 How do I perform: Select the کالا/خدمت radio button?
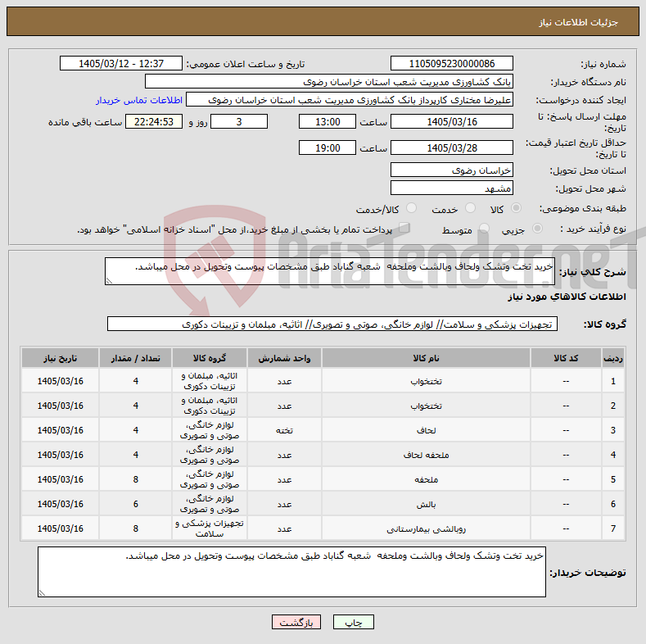coord(411,208)
